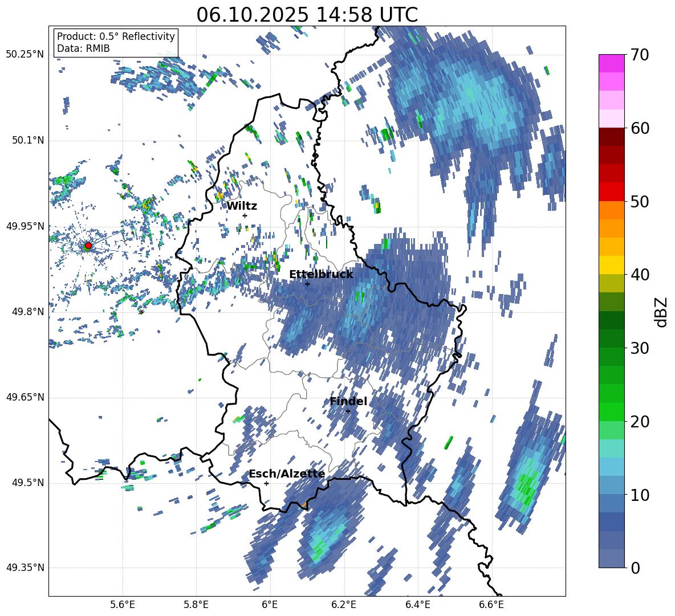This screenshot has height=616, width=675.
Task: Click the 'Product: 0.5° Reflectivity' text
Action: (x=116, y=36)
